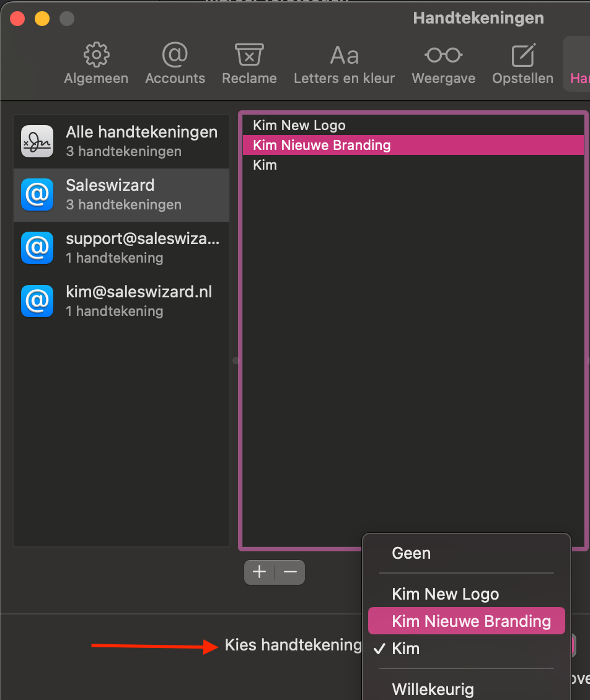590x700 pixels.
Task: Open the Algemeen settings gear icon
Action: tap(96, 55)
